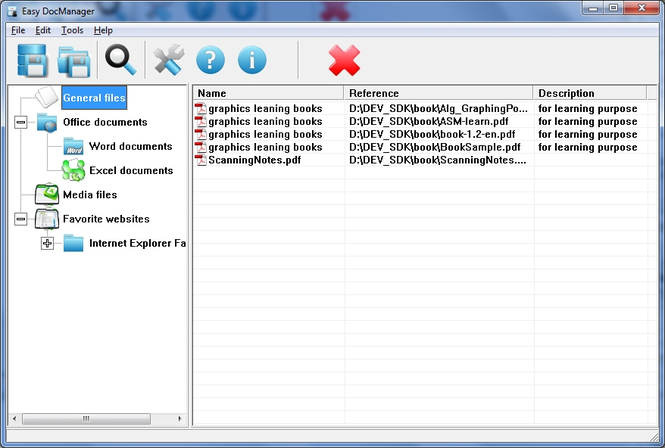Viewport: 665px width, 448px height.
Task: Open the File menu
Action: [x=18, y=30]
